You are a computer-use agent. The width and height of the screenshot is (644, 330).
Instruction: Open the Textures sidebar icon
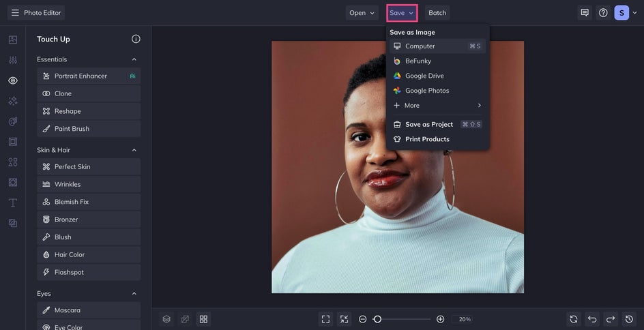click(x=13, y=223)
